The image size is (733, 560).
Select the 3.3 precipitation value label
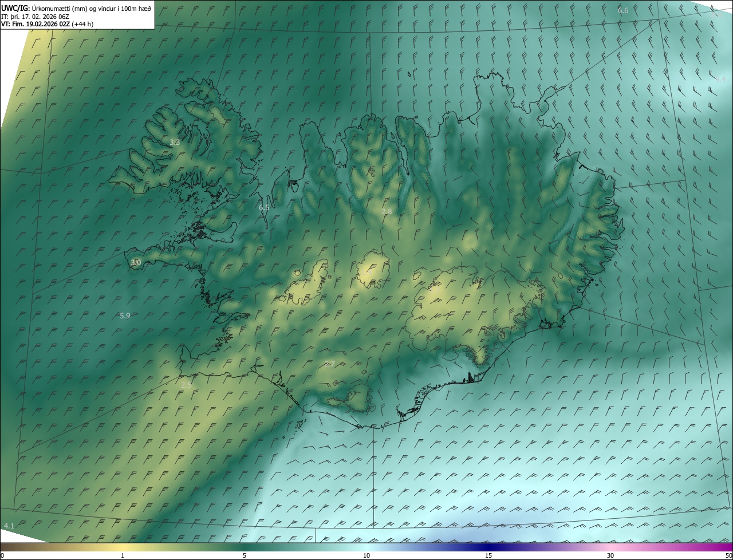pyautogui.click(x=175, y=142)
